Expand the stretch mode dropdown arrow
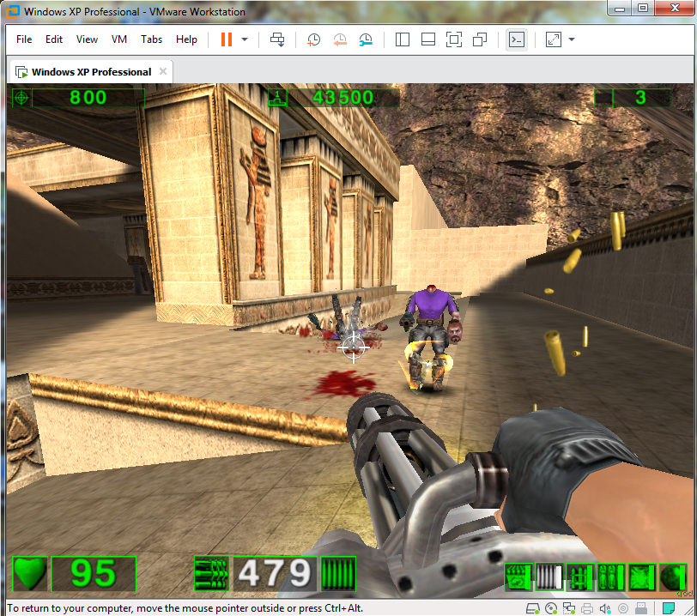The width and height of the screenshot is (697, 616). point(572,39)
